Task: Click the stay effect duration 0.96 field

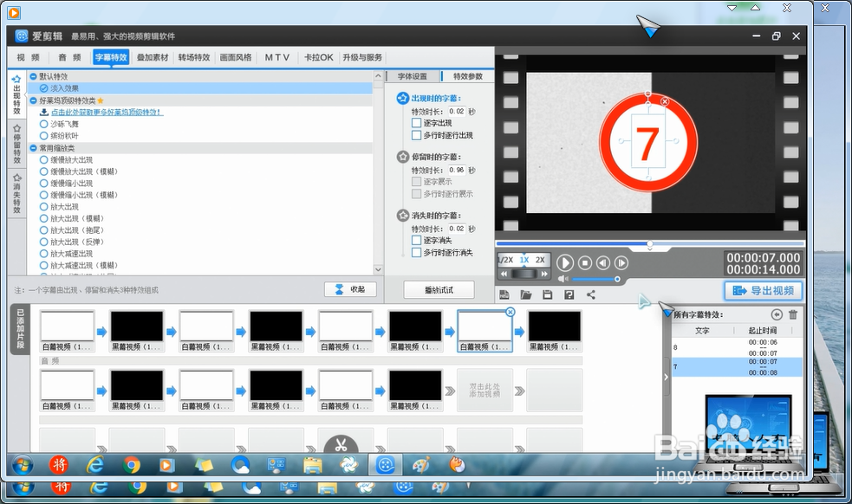Action: pyautogui.click(x=457, y=170)
